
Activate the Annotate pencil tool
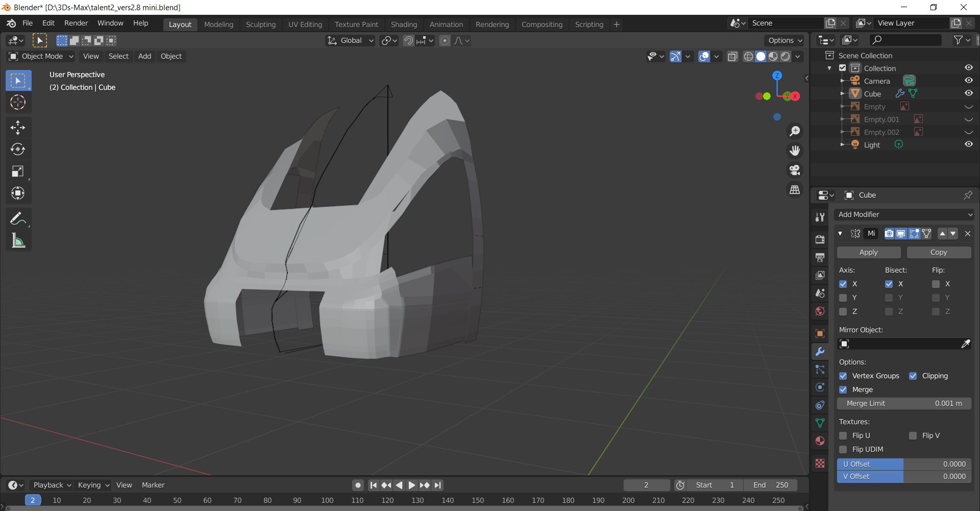point(18,219)
